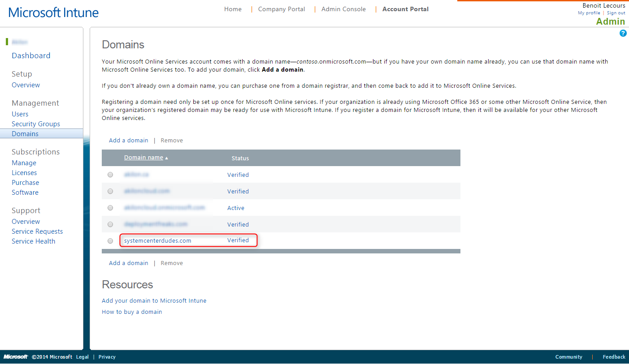The width and height of the screenshot is (629, 364).
Task: Click Community link in footer
Action: (569, 357)
